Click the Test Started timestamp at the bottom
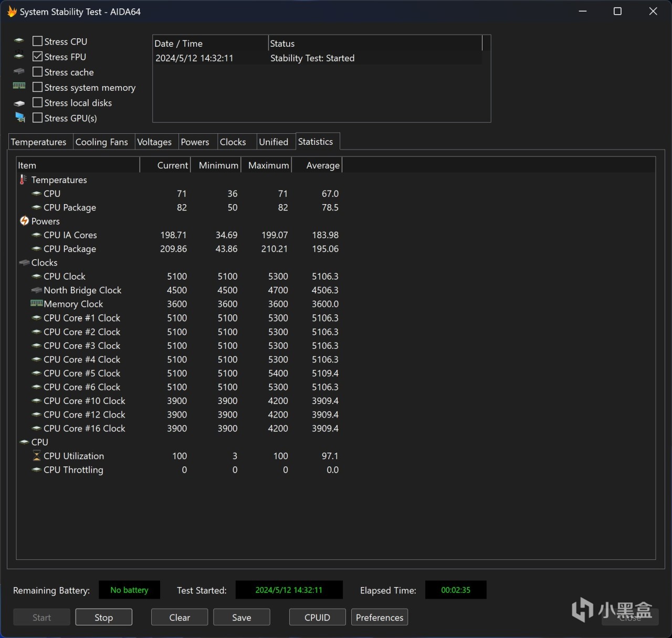 click(x=289, y=590)
